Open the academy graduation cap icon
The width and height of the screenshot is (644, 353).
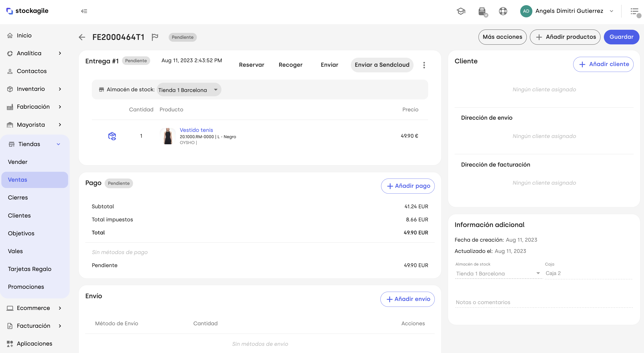(x=461, y=11)
